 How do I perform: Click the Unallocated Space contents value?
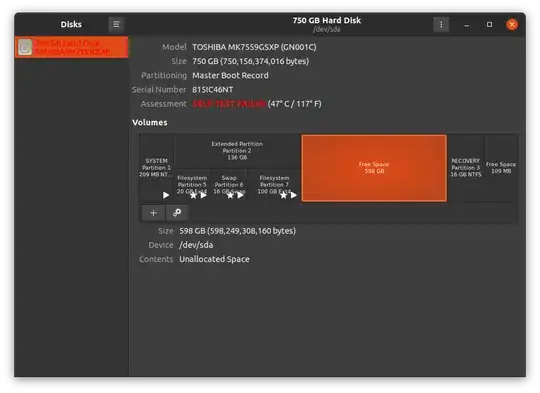pyautogui.click(x=214, y=259)
